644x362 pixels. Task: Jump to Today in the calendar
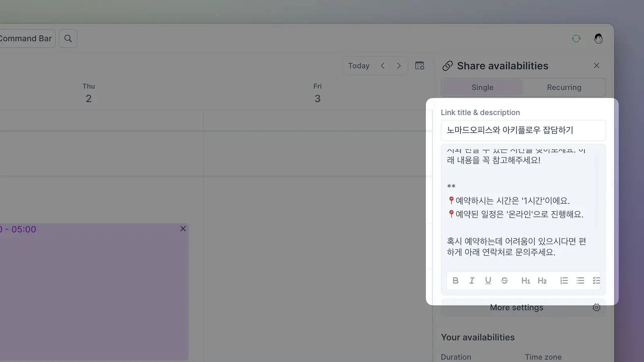click(359, 66)
